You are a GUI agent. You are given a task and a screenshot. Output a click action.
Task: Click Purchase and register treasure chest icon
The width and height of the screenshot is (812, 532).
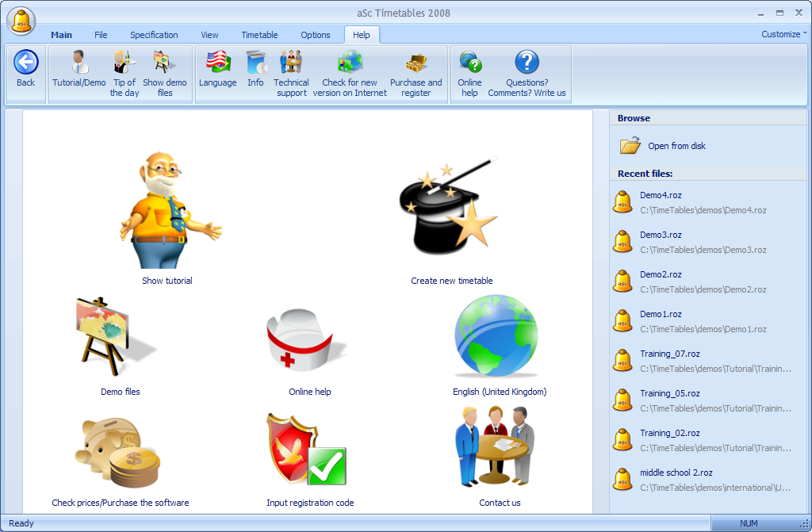click(x=416, y=63)
